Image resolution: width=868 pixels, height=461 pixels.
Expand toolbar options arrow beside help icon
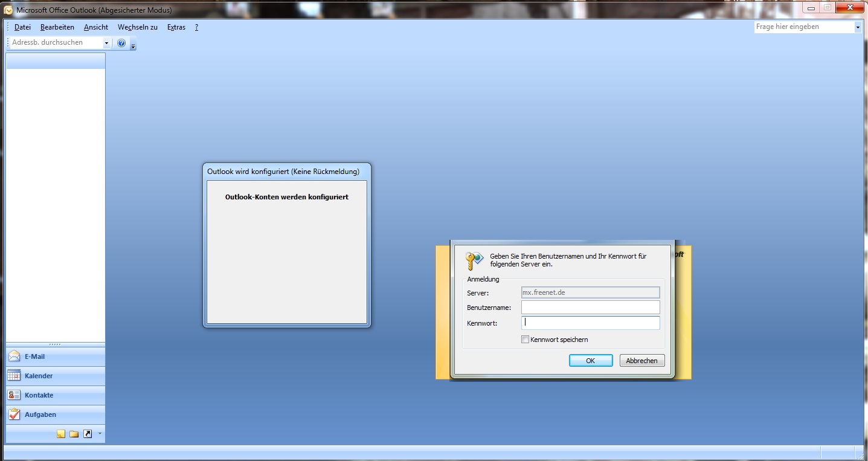tap(133, 45)
